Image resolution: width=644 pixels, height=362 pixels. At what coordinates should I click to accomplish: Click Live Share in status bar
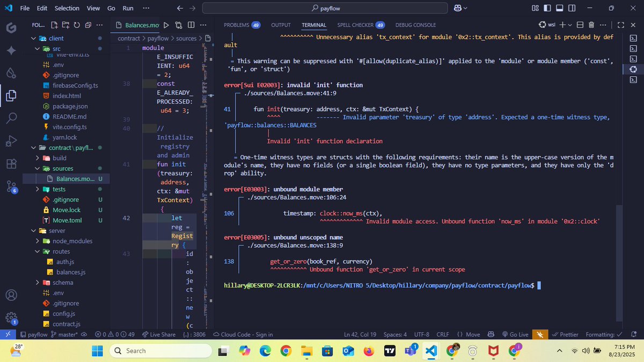pyautogui.click(x=159, y=334)
